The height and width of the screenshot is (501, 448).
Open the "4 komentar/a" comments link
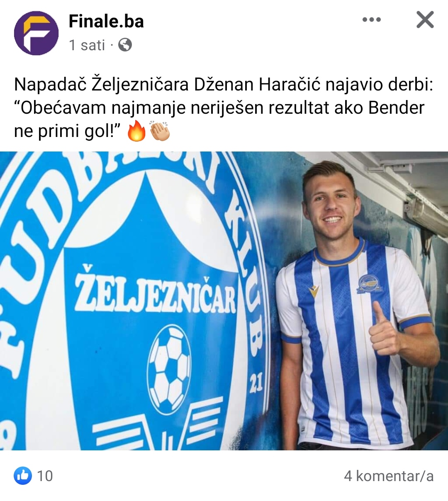[389, 476]
